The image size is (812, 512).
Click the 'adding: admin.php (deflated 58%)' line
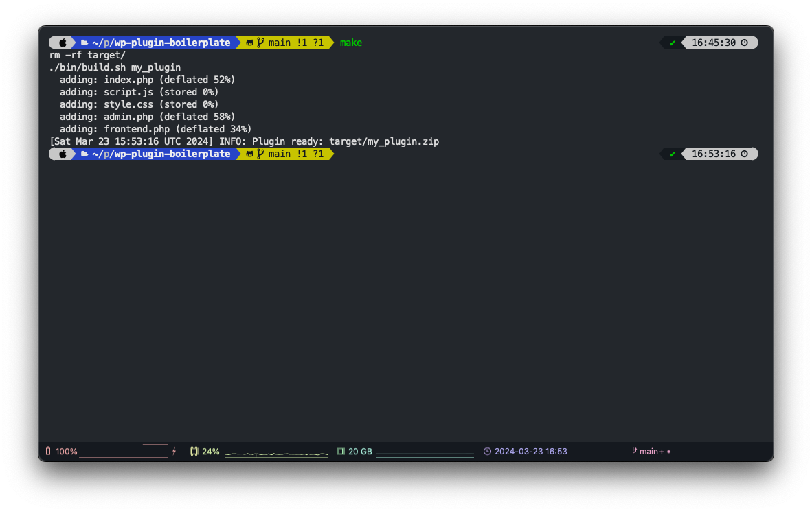pyautogui.click(x=147, y=117)
